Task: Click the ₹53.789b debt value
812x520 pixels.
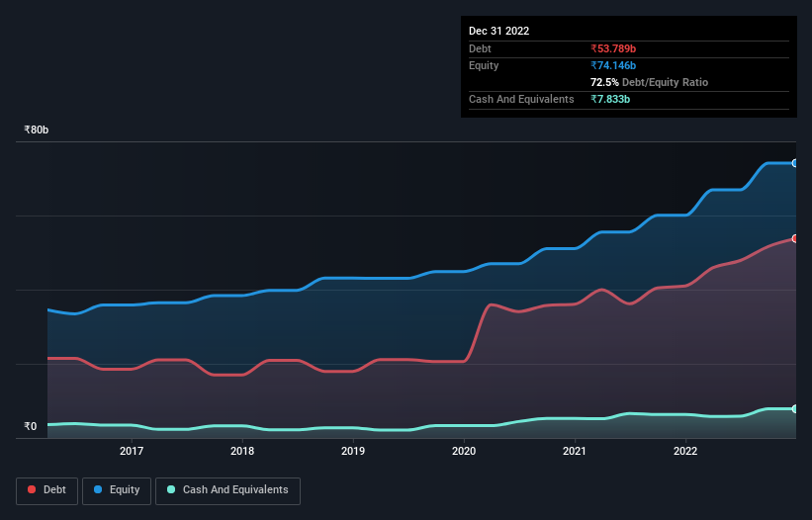Action: point(613,48)
